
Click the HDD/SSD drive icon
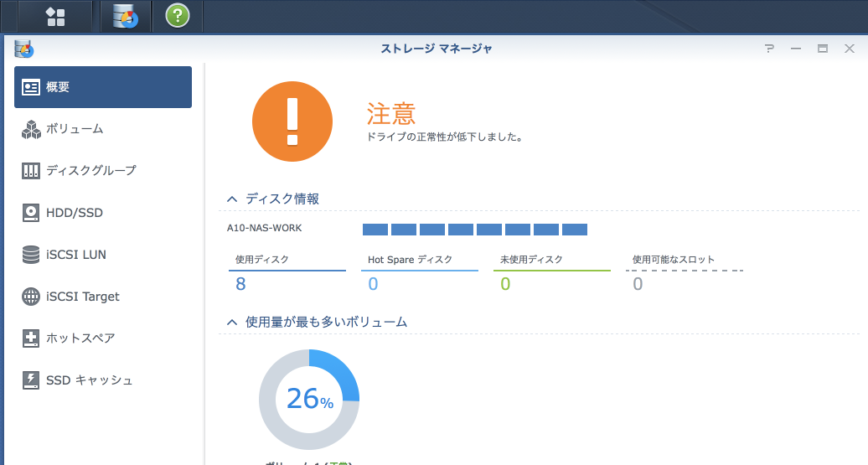click(31, 213)
